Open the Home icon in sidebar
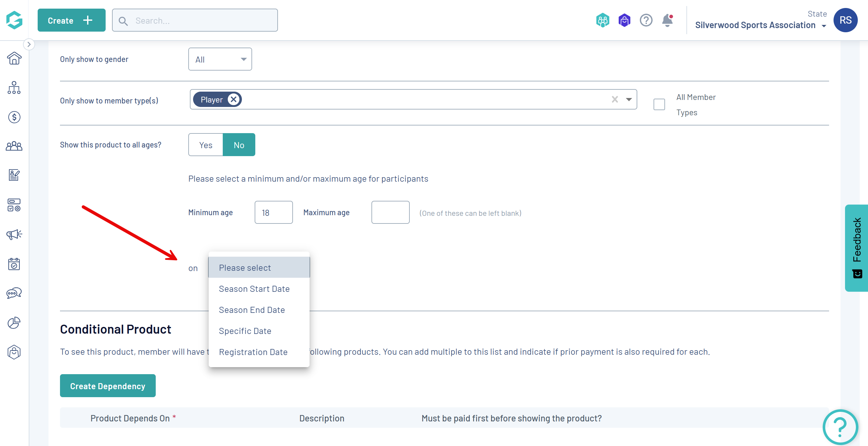The height and width of the screenshot is (446, 868). (x=14, y=58)
